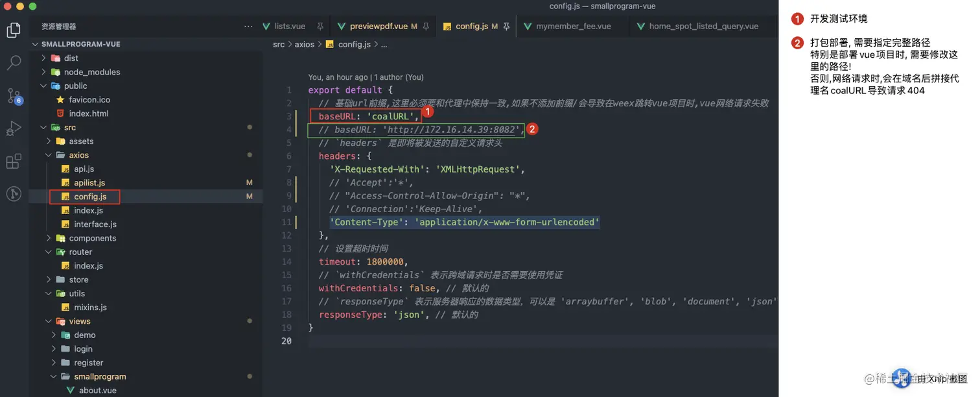Open the explorer panel more actions ellipsis
This screenshot has height=397, width=980.
pos(248,27)
